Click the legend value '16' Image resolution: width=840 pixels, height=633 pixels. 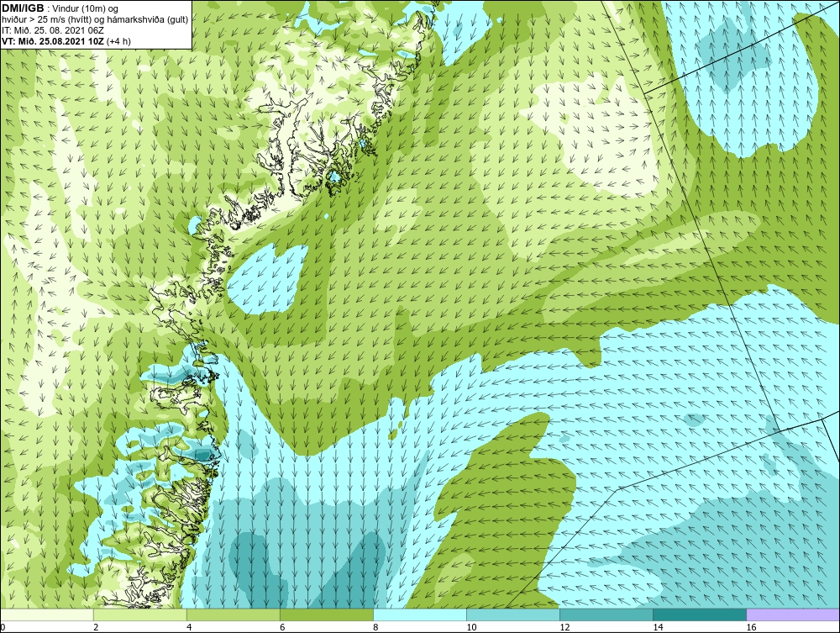tap(751, 627)
